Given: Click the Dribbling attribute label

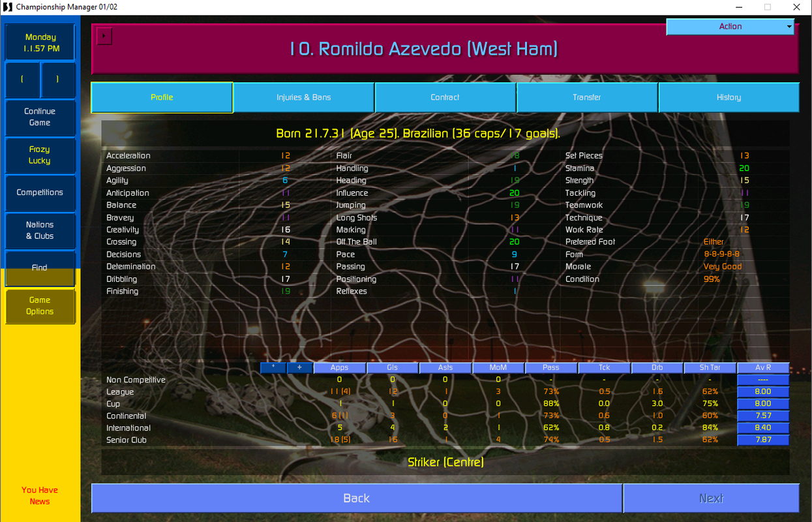Looking at the screenshot, I should (x=121, y=279).
